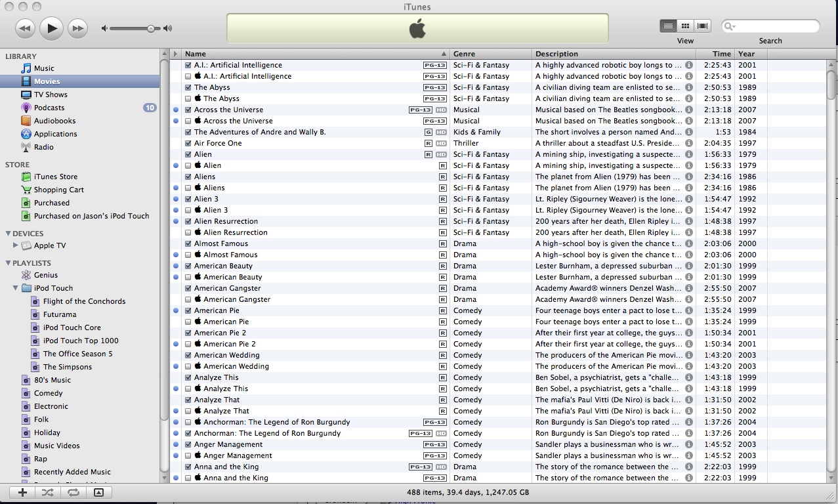Screen dimensions: 838x504
Task: Switch to list view
Action: pos(668,26)
